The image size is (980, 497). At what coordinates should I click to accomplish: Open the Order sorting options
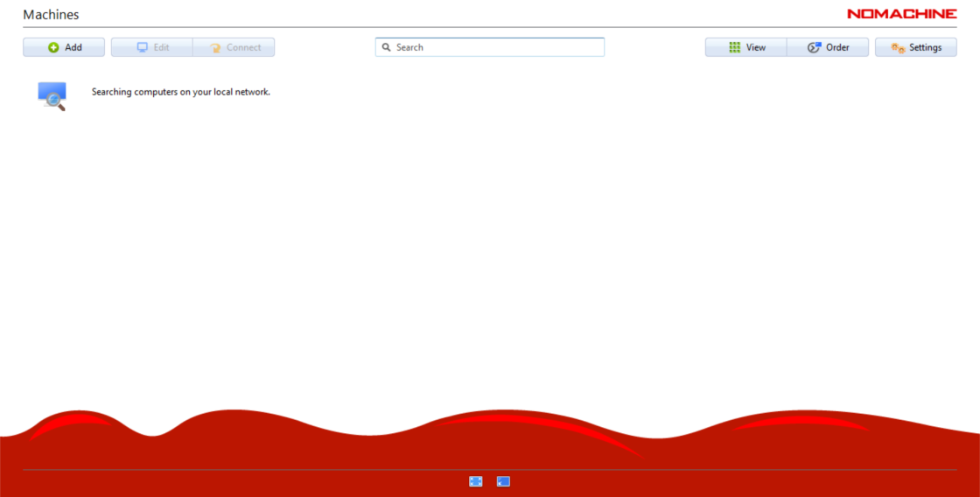[828, 47]
